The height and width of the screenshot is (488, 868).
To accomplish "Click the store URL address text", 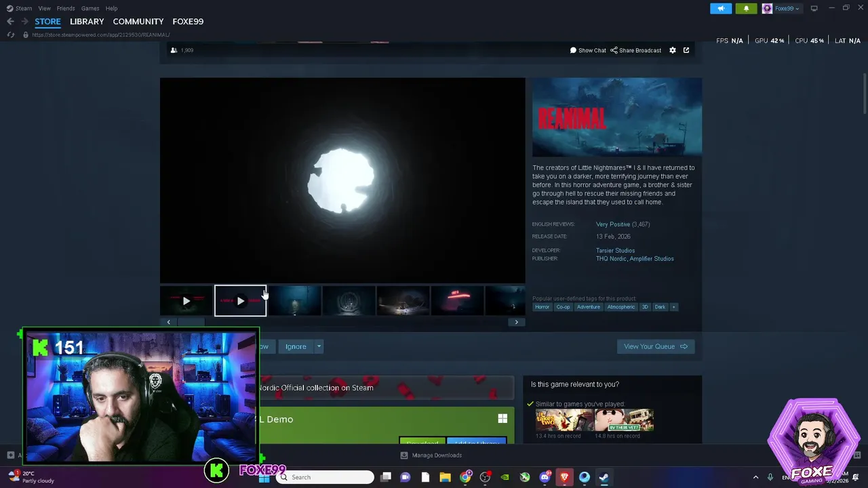I will pyautogui.click(x=101, y=35).
